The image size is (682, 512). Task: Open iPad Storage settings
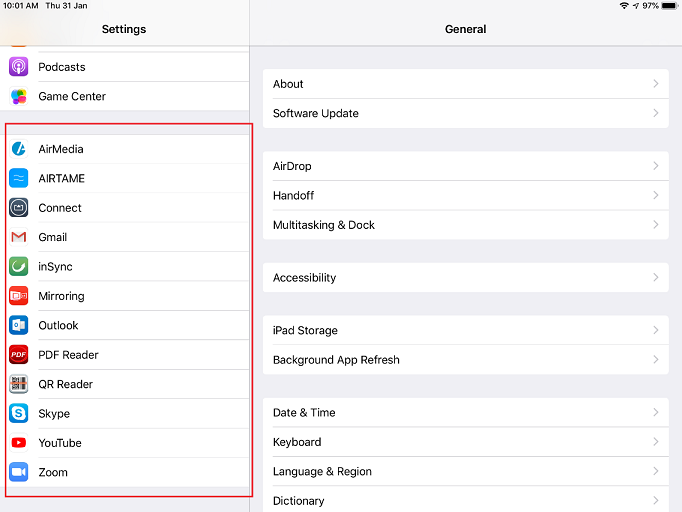(x=465, y=330)
